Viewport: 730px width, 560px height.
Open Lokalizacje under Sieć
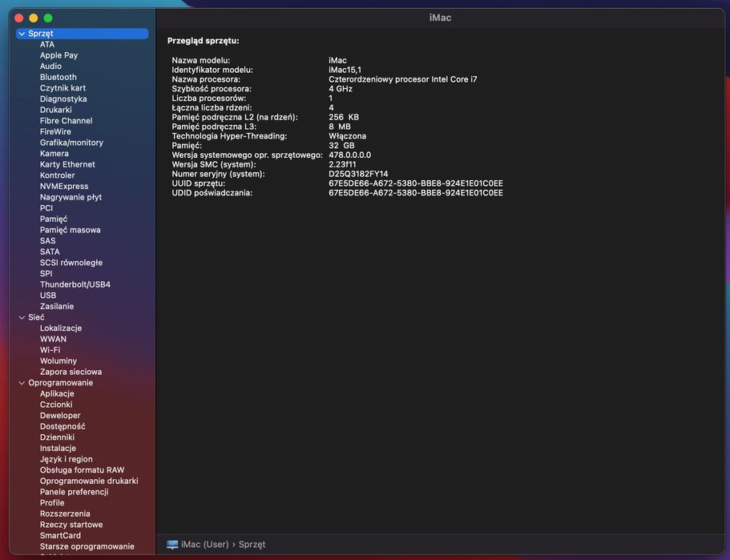[61, 328]
